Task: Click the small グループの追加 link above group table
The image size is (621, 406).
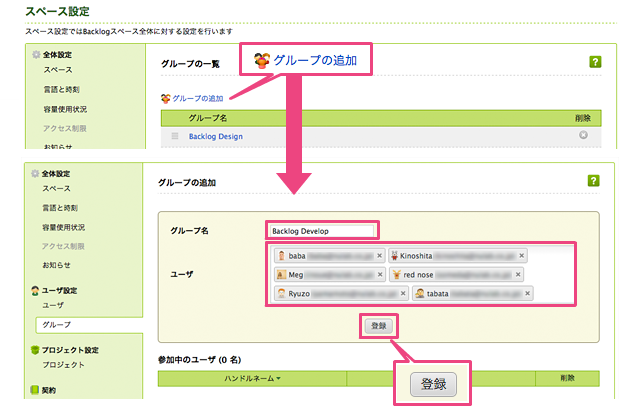Action: 198,99
